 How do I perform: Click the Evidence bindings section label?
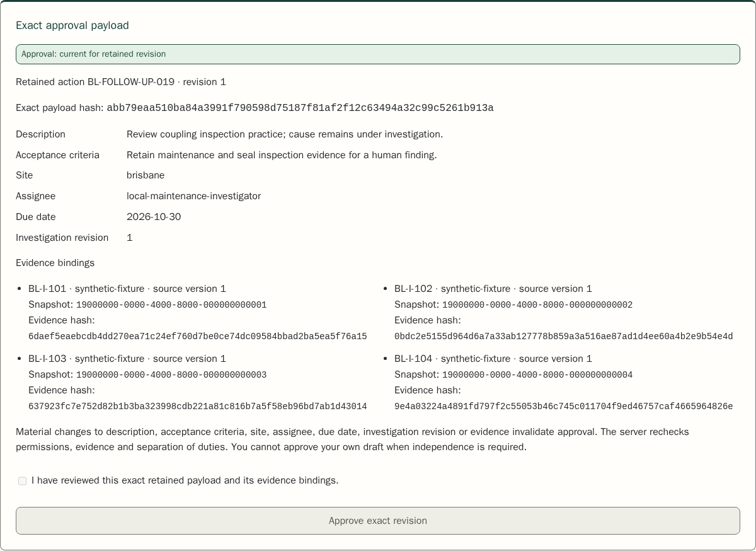coord(55,263)
